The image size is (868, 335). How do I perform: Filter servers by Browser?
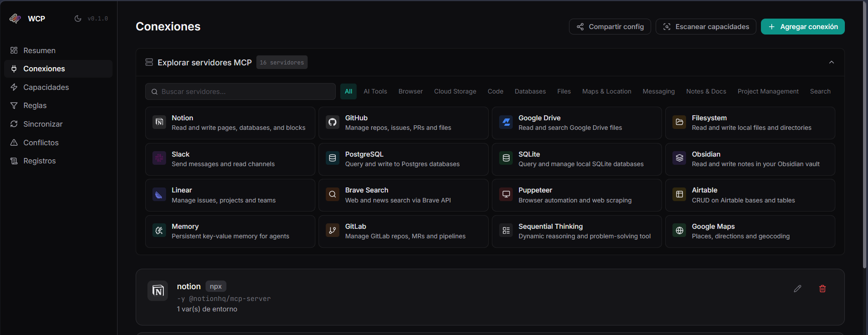tap(411, 91)
